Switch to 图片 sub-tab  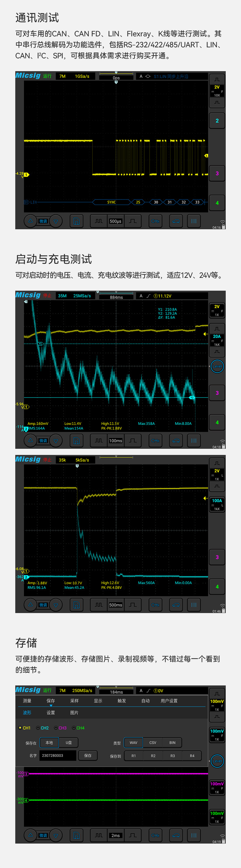click(x=74, y=713)
